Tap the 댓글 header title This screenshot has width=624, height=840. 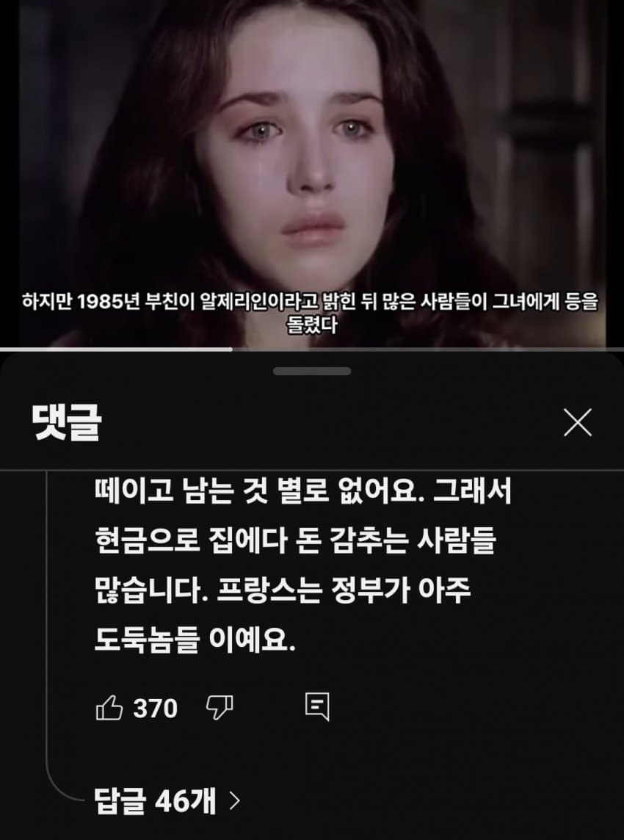(67, 423)
